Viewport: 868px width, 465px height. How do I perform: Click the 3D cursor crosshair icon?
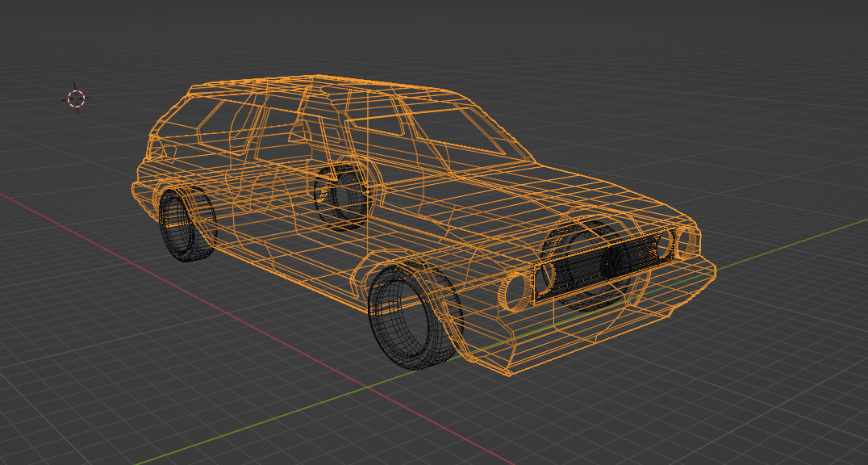tap(77, 98)
